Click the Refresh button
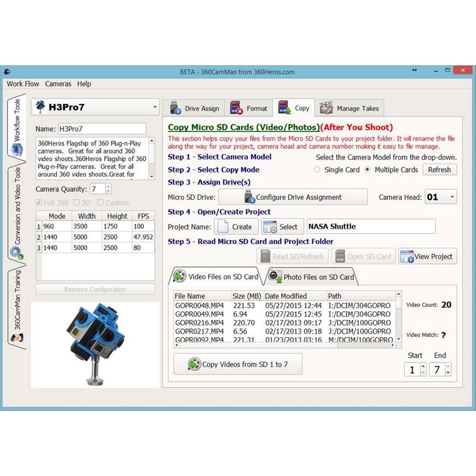This screenshot has width=476, height=476. tap(439, 169)
